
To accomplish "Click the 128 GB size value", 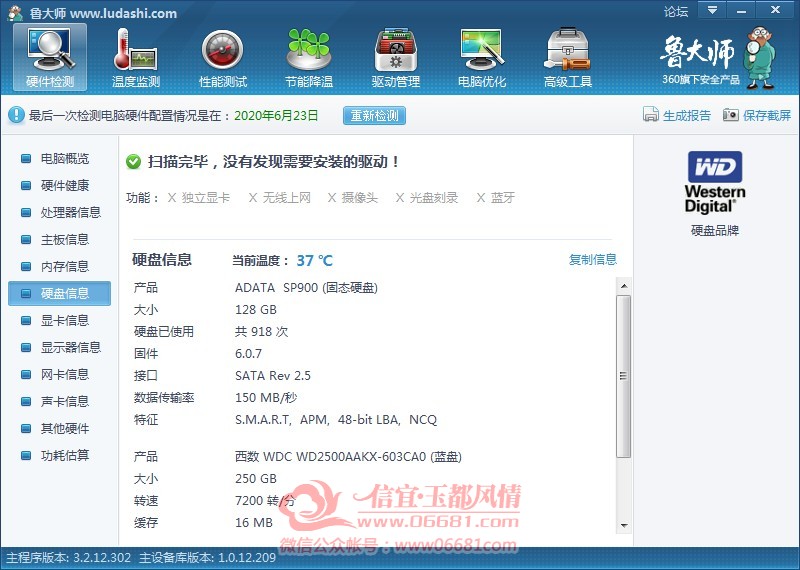I will (256, 310).
